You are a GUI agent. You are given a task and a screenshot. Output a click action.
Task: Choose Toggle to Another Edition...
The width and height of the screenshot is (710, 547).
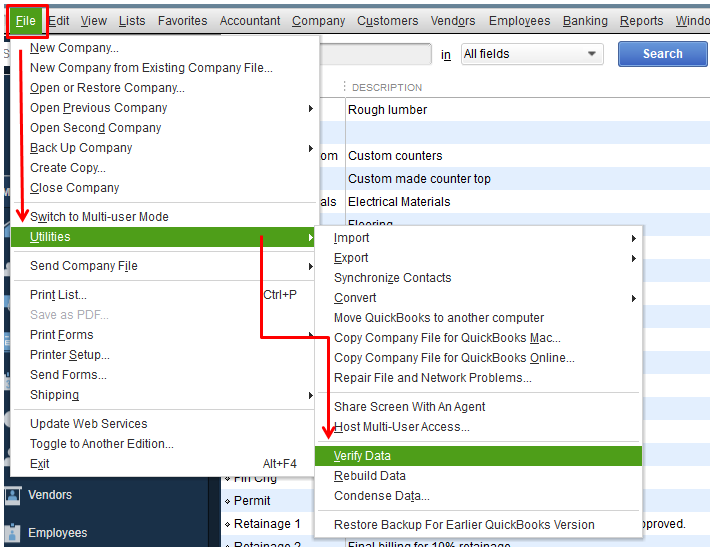pos(163,444)
